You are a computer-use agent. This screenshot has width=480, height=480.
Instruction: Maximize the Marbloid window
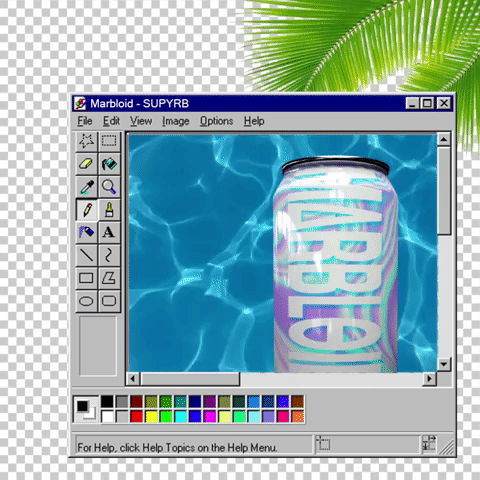click(x=427, y=104)
